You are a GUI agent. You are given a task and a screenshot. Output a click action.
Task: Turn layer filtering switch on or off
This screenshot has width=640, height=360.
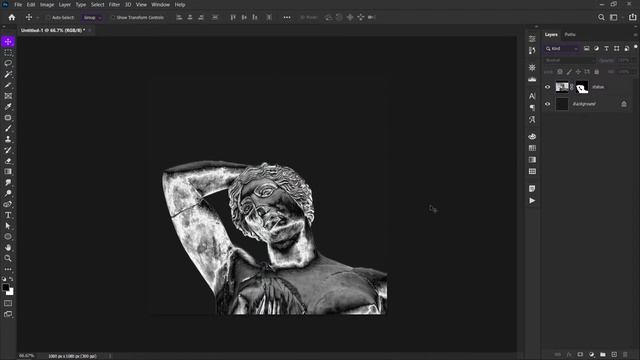click(636, 47)
